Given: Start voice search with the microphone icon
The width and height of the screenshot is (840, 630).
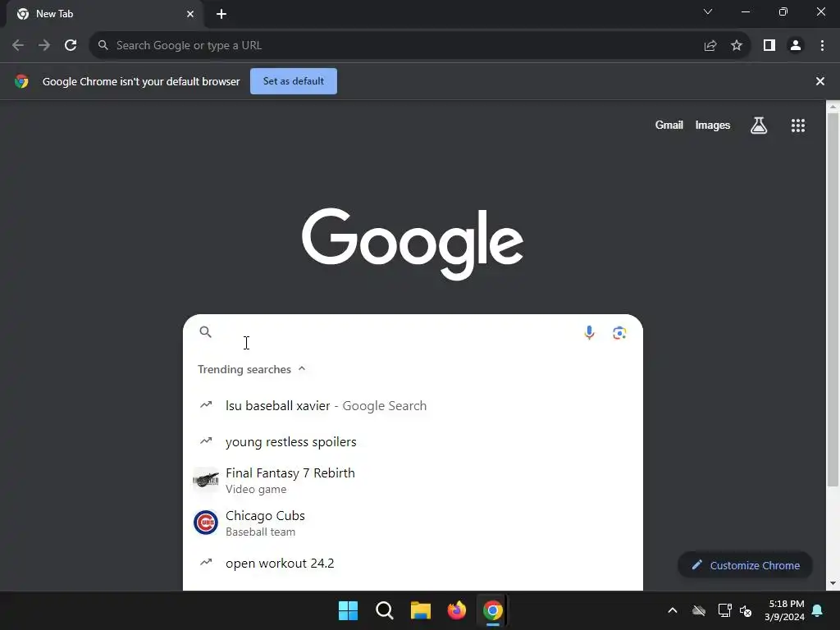Looking at the screenshot, I should pyautogui.click(x=589, y=333).
